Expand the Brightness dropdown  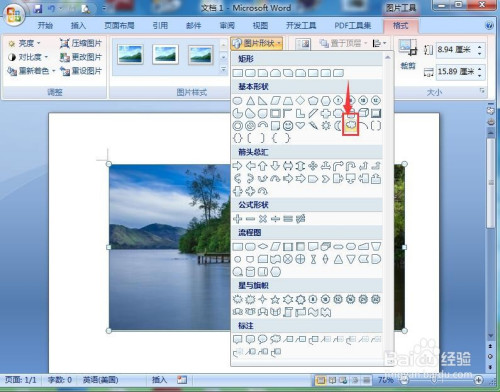24,43
